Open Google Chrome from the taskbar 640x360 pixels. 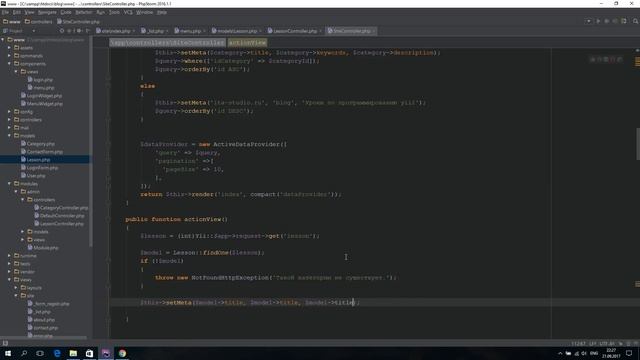tap(122, 353)
